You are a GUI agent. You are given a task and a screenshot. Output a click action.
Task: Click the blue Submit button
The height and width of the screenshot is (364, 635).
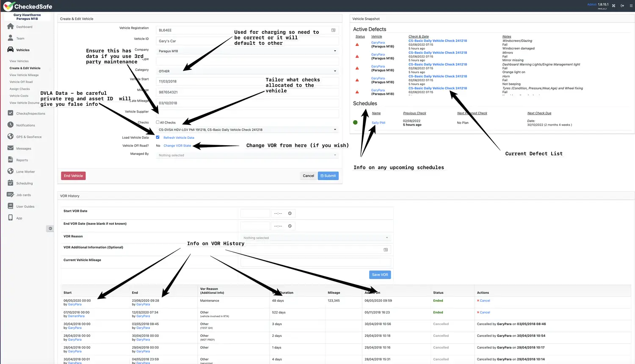(x=328, y=176)
